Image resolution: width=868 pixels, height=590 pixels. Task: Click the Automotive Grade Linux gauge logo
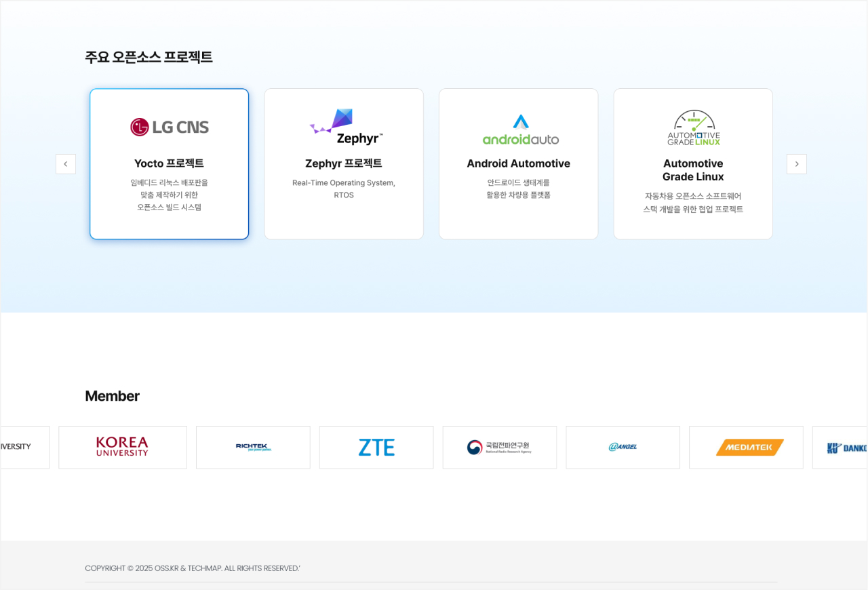click(x=694, y=127)
